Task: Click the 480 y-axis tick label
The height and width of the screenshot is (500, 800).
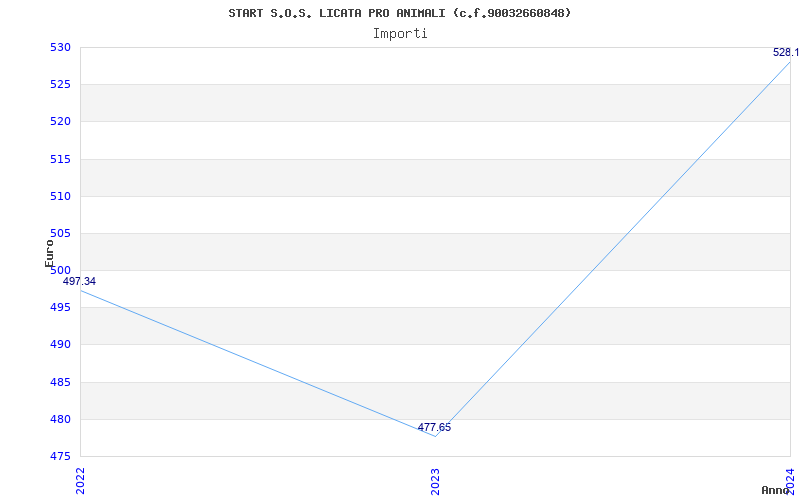Action: [x=59, y=419]
